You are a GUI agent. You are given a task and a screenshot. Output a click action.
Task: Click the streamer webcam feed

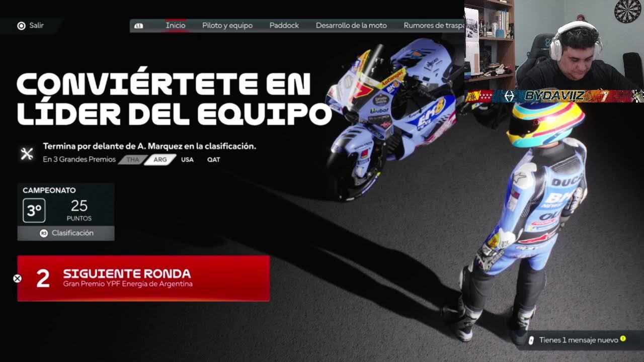click(x=554, y=45)
